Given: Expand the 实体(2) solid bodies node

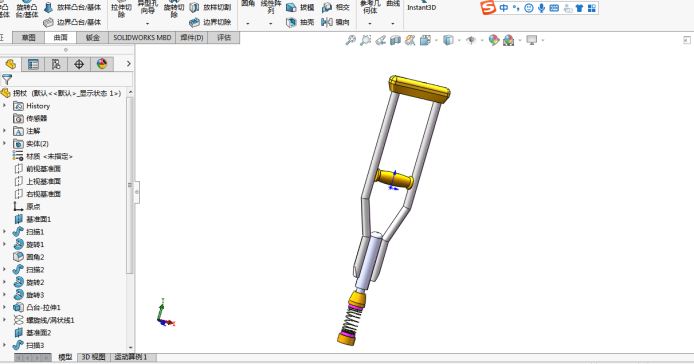Looking at the screenshot, I should (4, 143).
